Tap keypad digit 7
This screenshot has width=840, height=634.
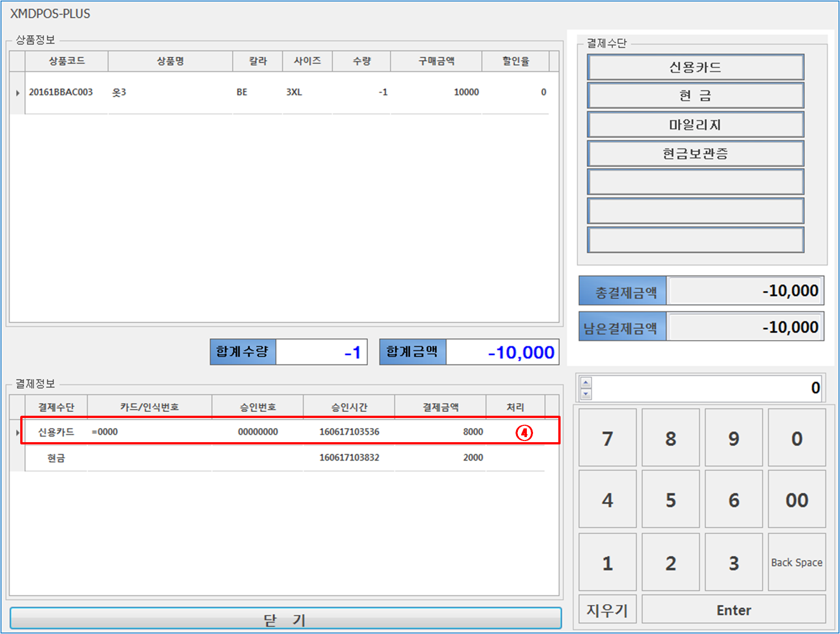[608, 438]
